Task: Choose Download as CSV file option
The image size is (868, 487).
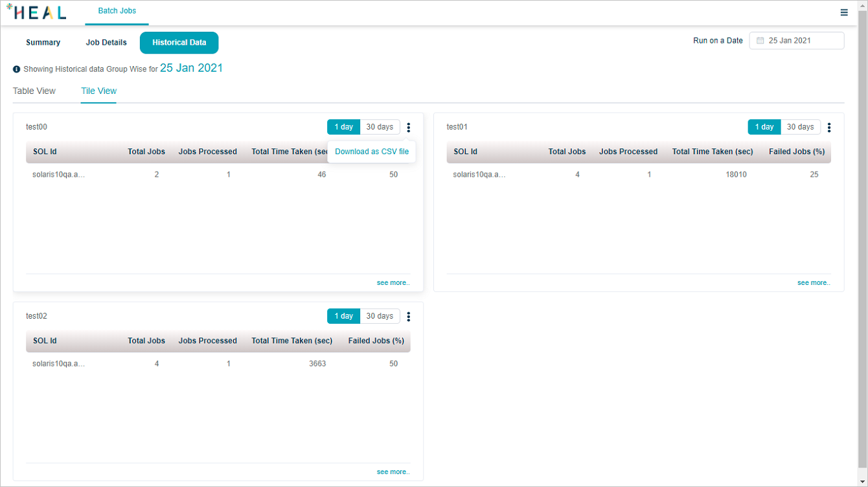Action: coord(372,152)
